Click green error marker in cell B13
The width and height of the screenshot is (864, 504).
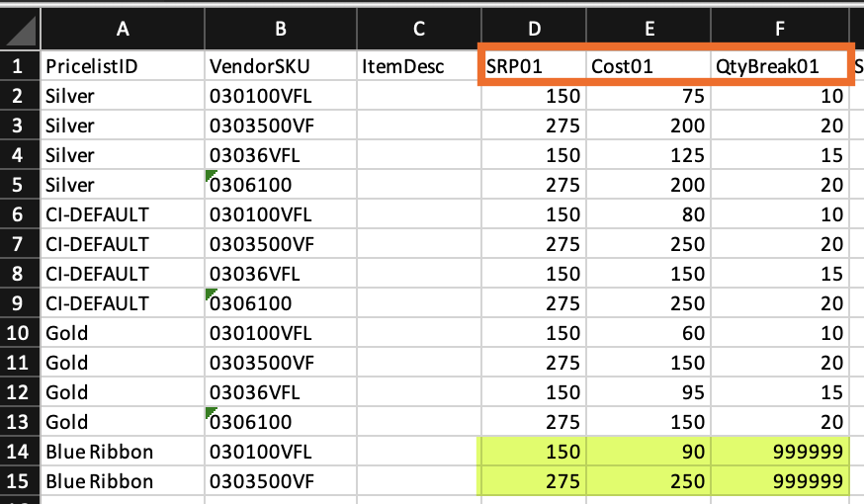pos(211,412)
